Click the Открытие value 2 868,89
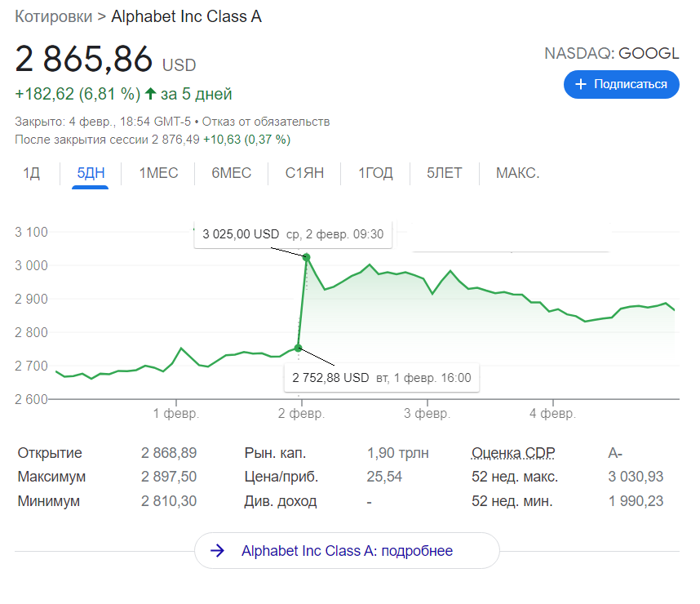This screenshot has width=700, height=604. (169, 453)
